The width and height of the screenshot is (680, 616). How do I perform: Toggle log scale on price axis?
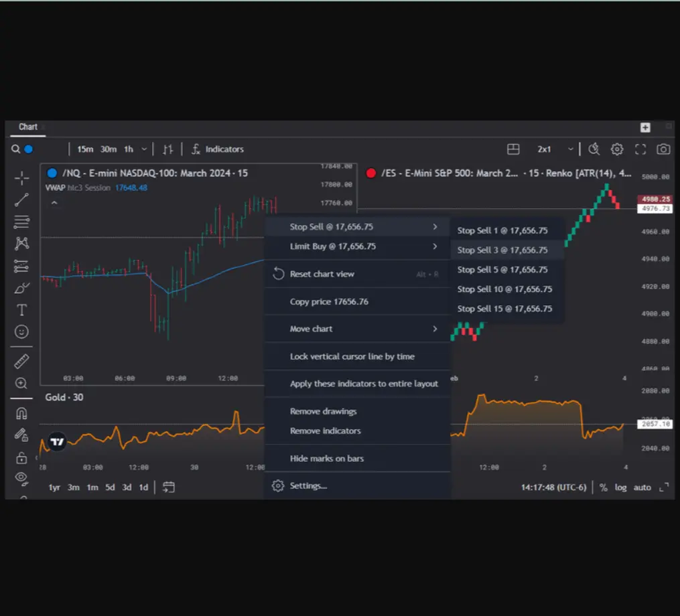[620, 487]
